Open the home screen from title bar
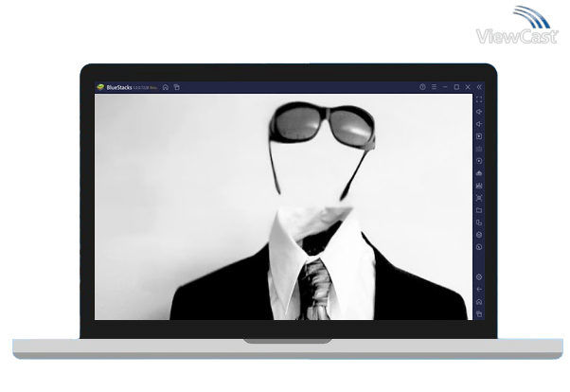Viewport: 570px width, 392px height. [x=166, y=87]
